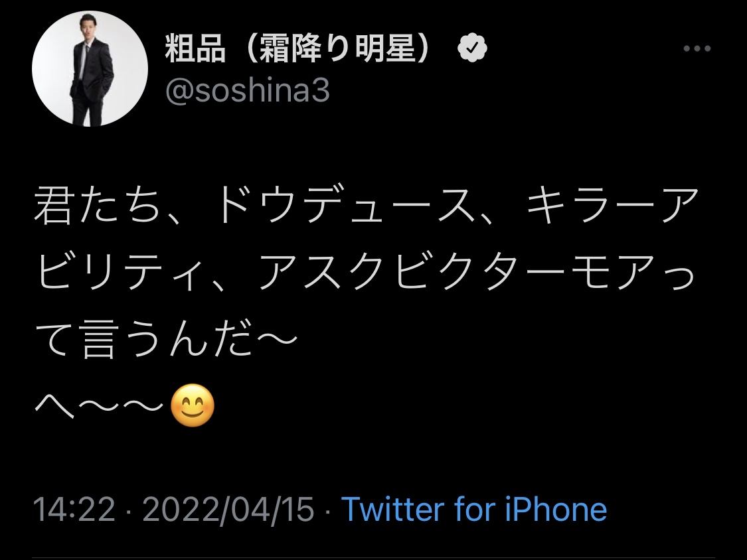
Task: Click the 2022/04/15 date
Action: tap(228, 510)
